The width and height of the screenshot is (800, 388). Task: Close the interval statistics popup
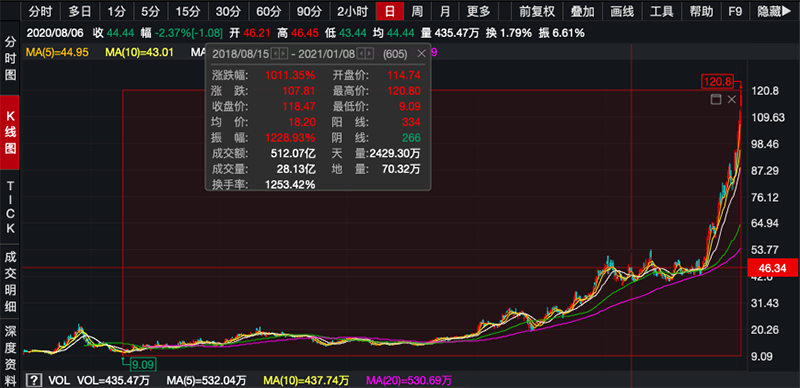(421, 53)
